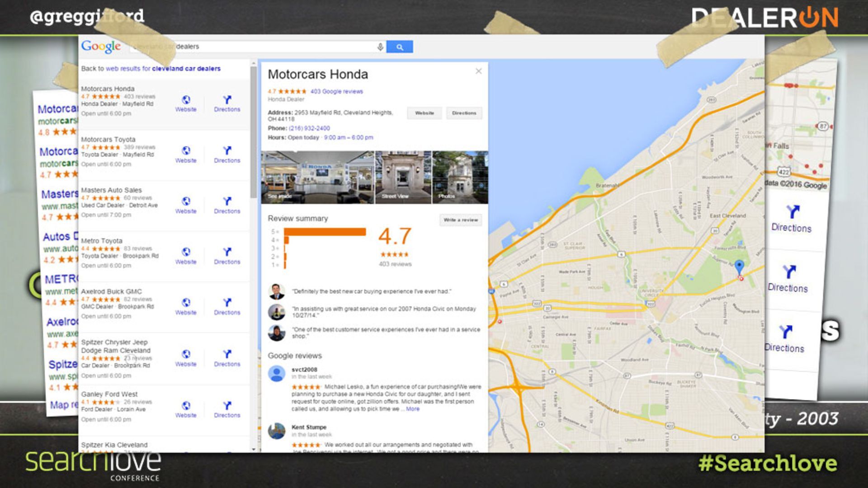Open the Photos thumbnail
The width and height of the screenshot is (868, 488).
pos(460,177)
